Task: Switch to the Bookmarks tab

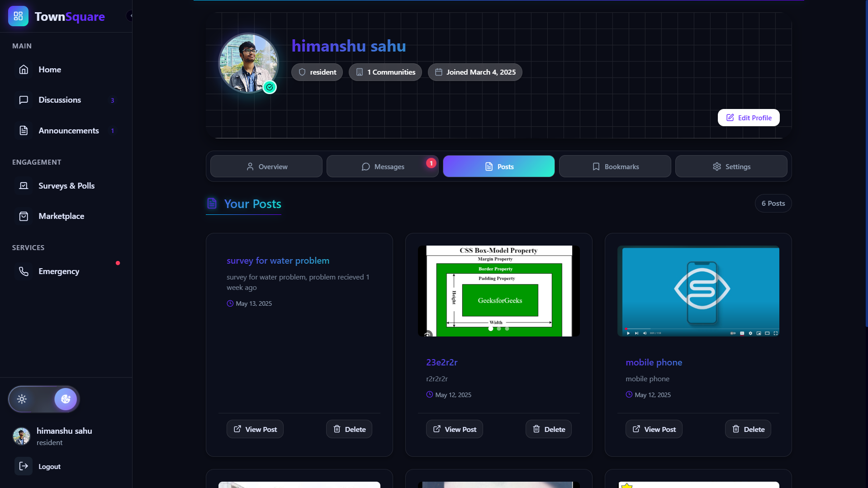Action: [615, 166]
